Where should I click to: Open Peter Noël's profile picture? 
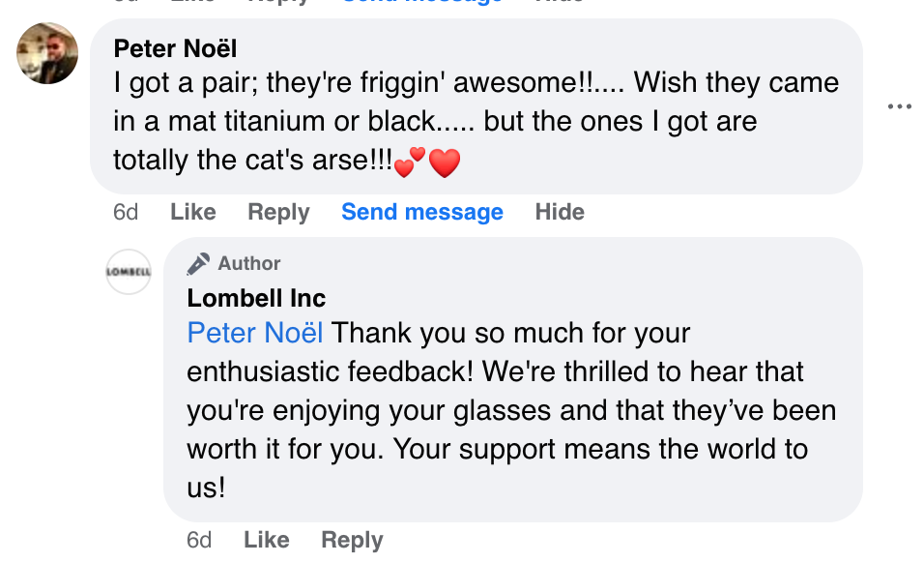tap(47, 53)
